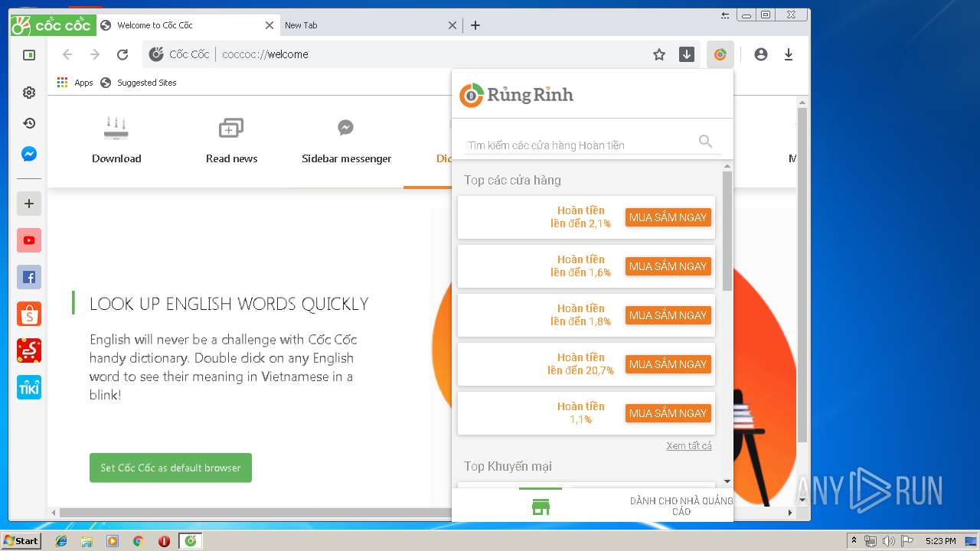The image size is (980, 551).
Task: Open browsing history from sidebar
Action: [29, 123]
